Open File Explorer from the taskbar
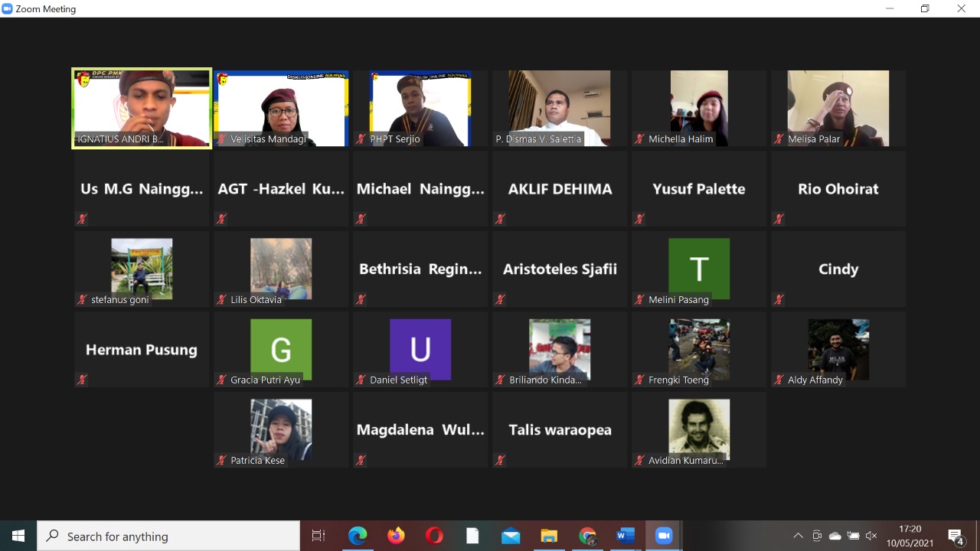 (549, 536)
